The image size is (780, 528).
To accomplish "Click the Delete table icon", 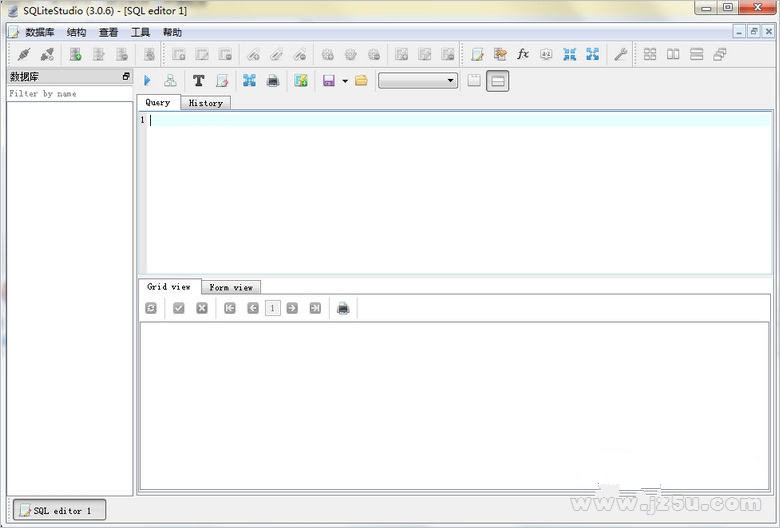I will click(225, 54).
